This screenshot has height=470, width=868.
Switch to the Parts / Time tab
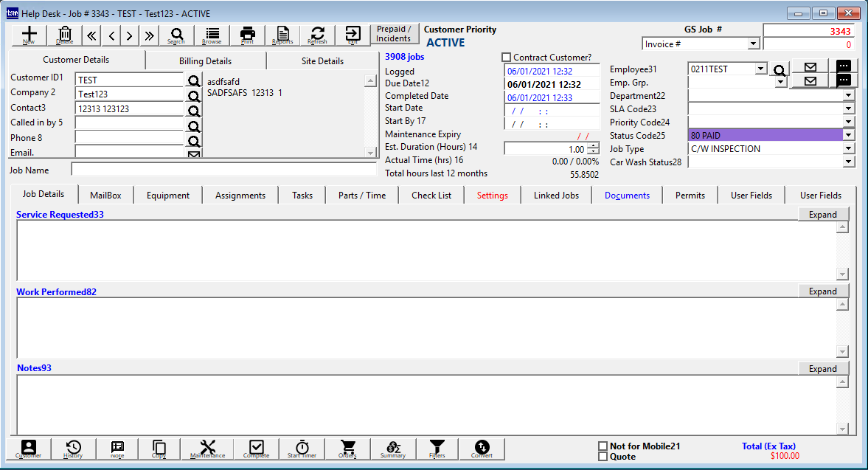click(361, 196)
